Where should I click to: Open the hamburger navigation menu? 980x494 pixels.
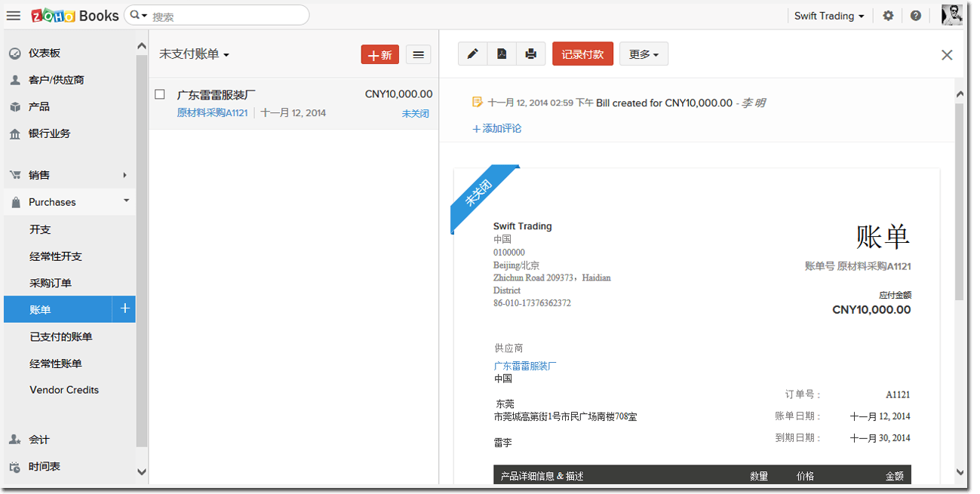(x=14, y=16)
